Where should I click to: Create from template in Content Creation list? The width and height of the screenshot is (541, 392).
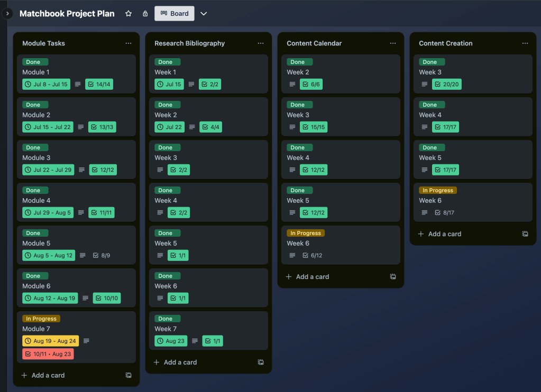525,234
